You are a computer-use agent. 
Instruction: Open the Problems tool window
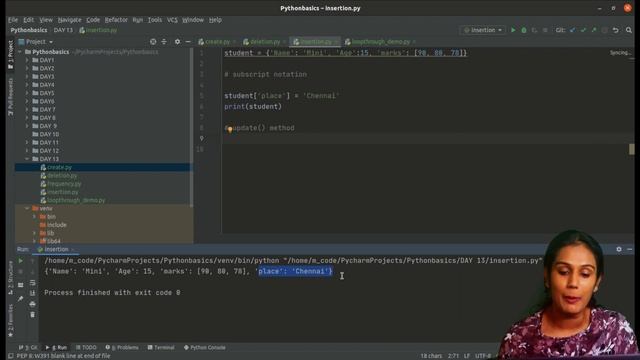(122, 347)
